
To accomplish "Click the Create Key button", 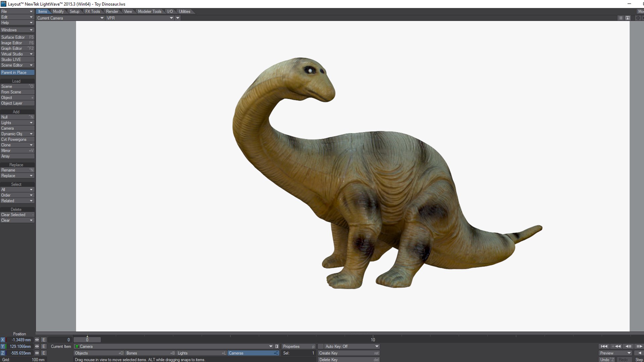I will pyautogui.click(x=348, y=353).
